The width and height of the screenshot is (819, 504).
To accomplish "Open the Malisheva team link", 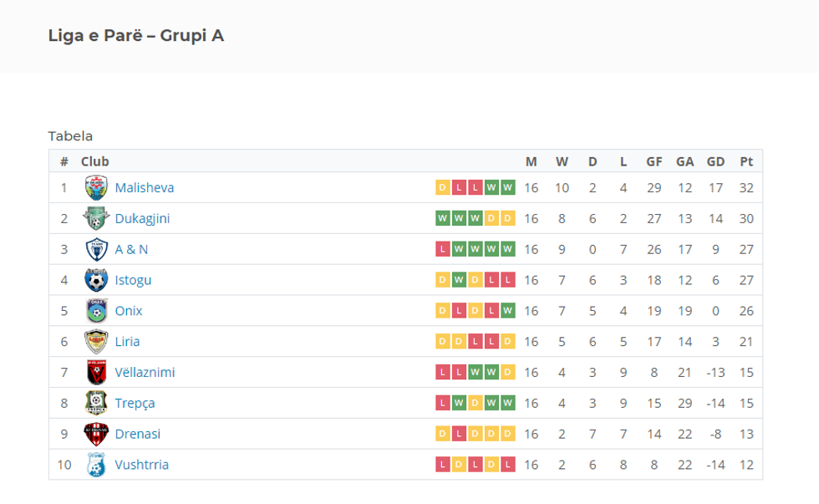I will 145,187.
